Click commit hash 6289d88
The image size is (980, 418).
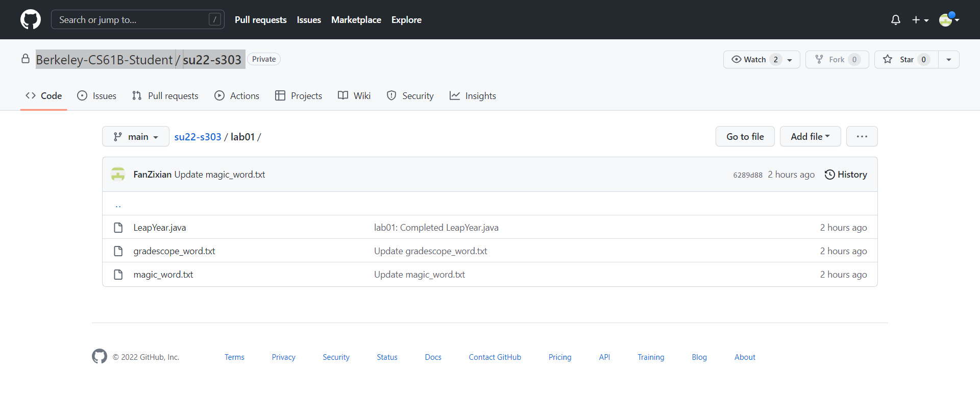coord(747,175)
